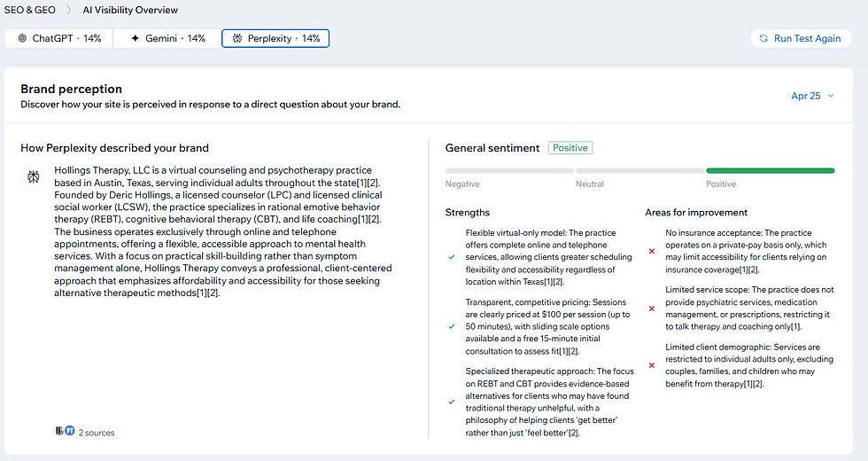Click the Specialized therapeutic approach strength text
The width and height of the screenshot is (868, 461).
coord(549,402)
